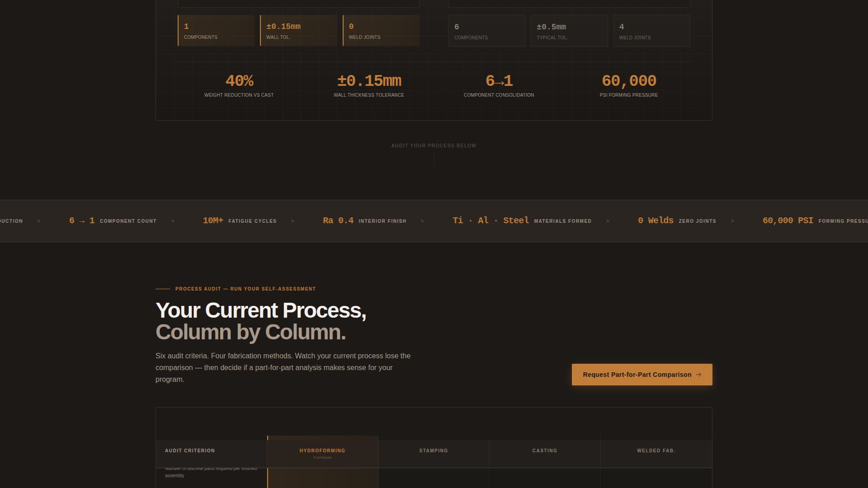The height and width of the screenshot is (488, 868).
Task: Select the 6→1 component consolidation stat
Action: pos(499,85)
